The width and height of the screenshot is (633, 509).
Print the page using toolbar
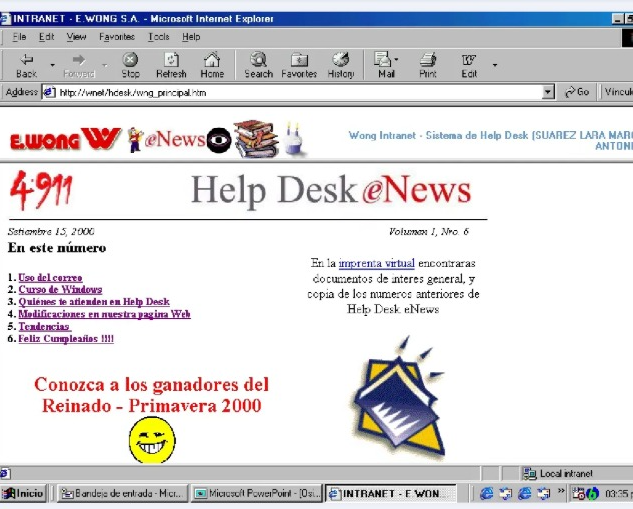click(x=428, y=65)
